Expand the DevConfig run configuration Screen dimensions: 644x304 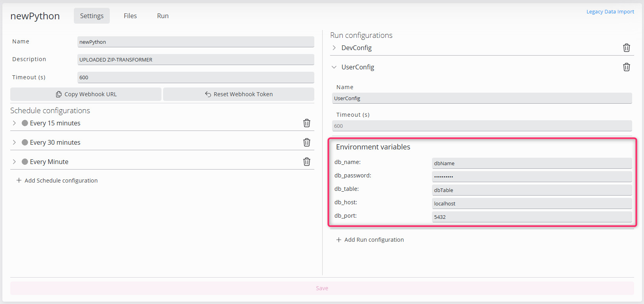tap(334, 48)
